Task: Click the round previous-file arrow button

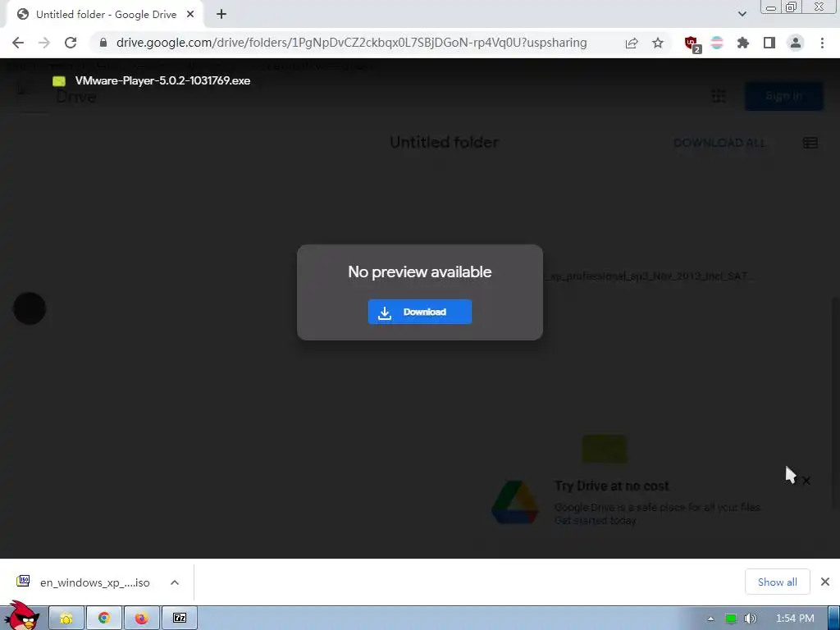Action: coord(30,308)
